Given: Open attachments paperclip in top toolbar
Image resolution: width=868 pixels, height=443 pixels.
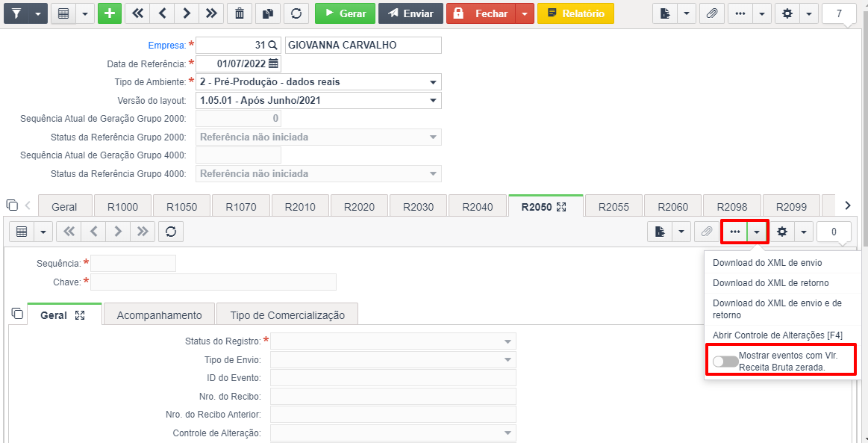Looking at the screenshot, I should tap(712, 14).
